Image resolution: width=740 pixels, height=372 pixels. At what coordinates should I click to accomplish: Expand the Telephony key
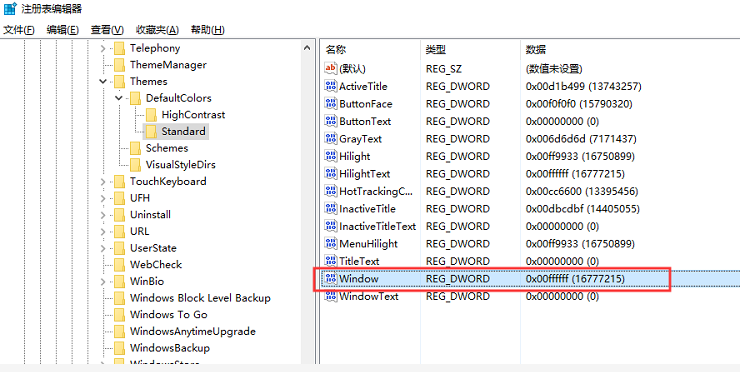point(103,48)
